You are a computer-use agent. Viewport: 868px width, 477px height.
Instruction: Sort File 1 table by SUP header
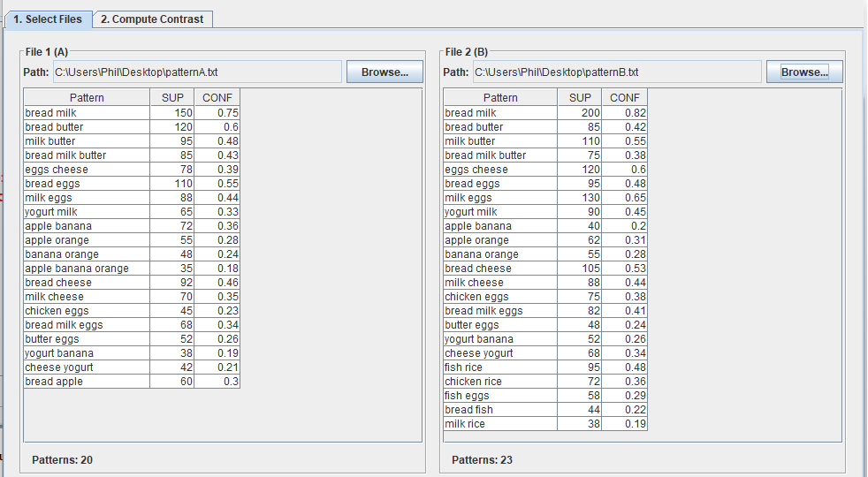(x=172, y=98)
